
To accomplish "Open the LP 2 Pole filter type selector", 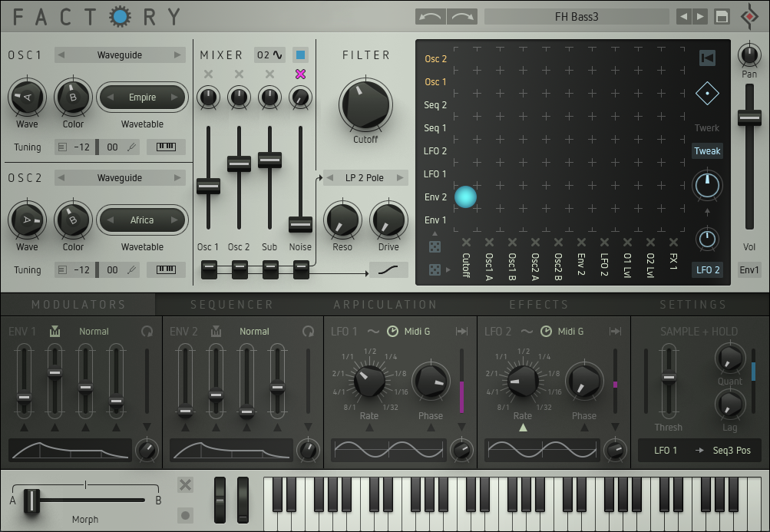I will point(365,178).
